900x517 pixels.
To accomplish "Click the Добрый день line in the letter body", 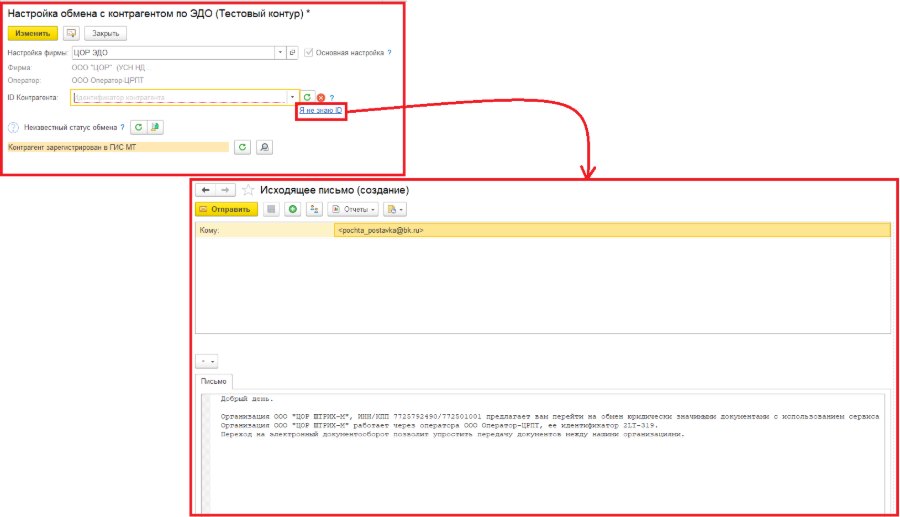I will click(x=247, y=399).
